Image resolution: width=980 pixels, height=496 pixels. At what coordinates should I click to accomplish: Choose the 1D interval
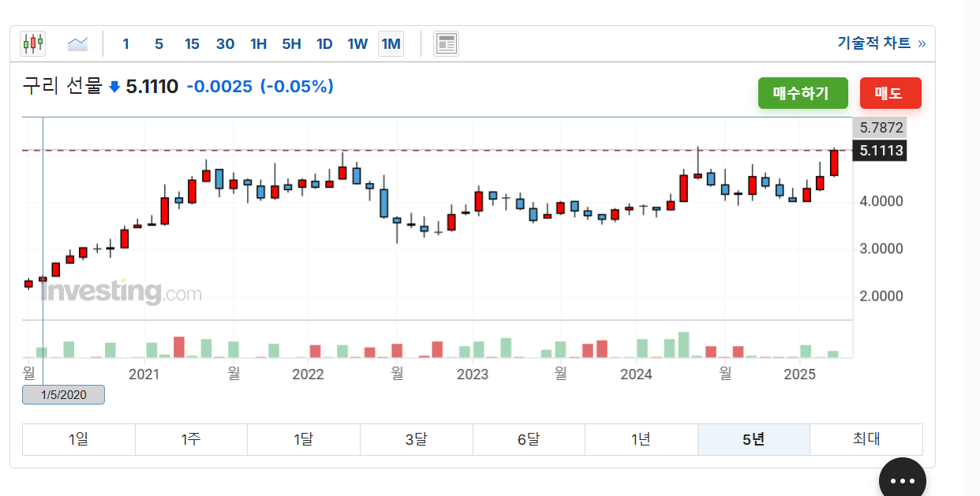pyautogui.click(x=324, y=43)
